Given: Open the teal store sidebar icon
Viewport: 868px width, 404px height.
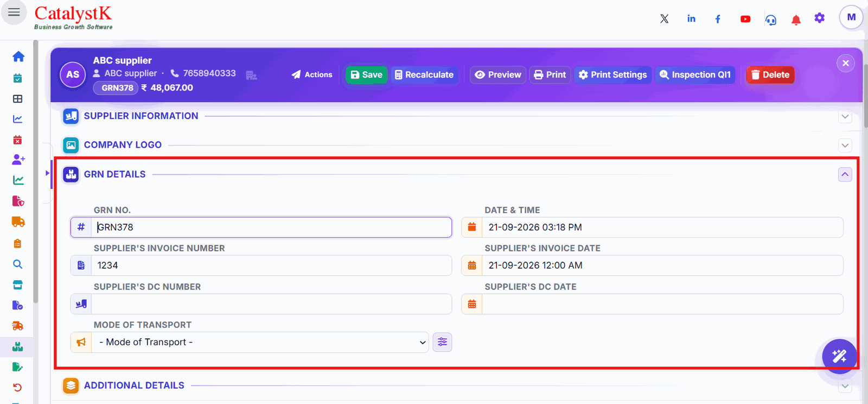Looking at the screenshot, I should click(17, 285).
